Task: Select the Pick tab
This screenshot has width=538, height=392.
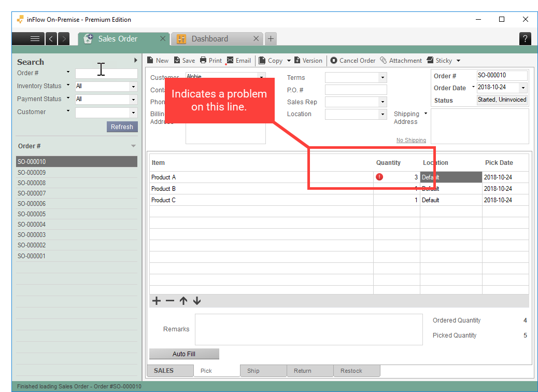Action: [x=217, y=371]
